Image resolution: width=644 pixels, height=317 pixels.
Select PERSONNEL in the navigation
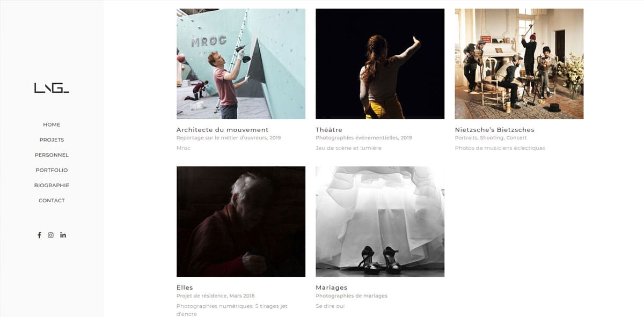[52, 155]
